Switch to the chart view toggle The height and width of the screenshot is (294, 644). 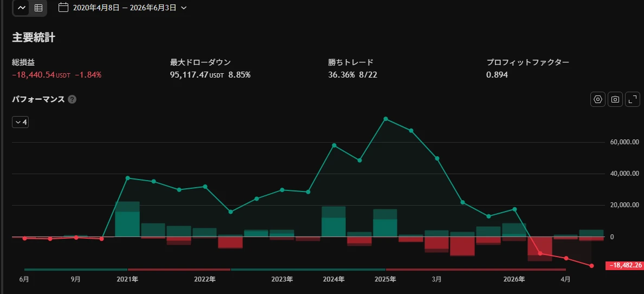[x=22, y=8]
